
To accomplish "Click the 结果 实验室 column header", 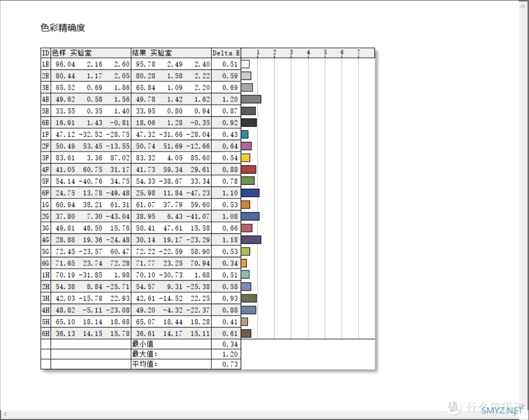I will click(171, 53).
